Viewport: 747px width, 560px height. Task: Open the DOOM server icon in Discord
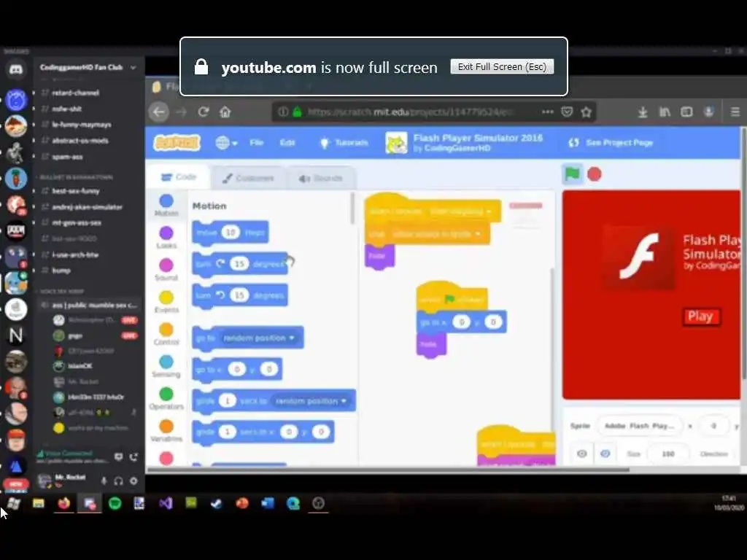point(16,231)
